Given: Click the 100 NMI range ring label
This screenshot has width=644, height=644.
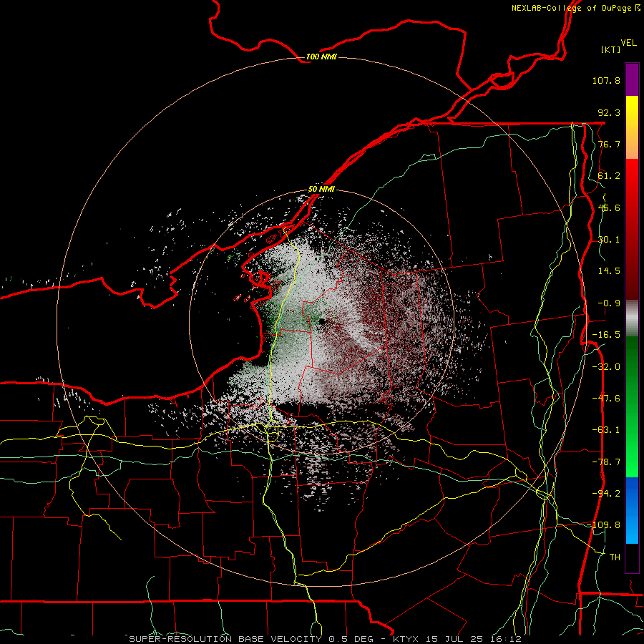Looking at the screenshot, I should (321, 57).
